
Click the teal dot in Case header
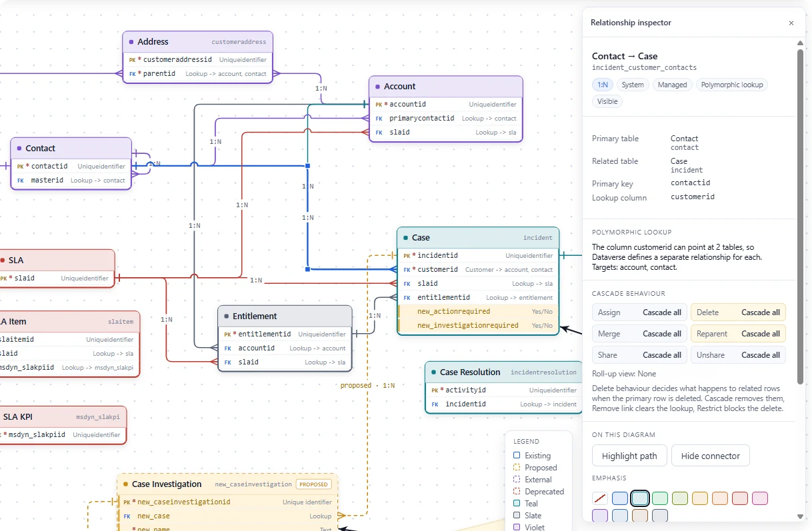405,238
